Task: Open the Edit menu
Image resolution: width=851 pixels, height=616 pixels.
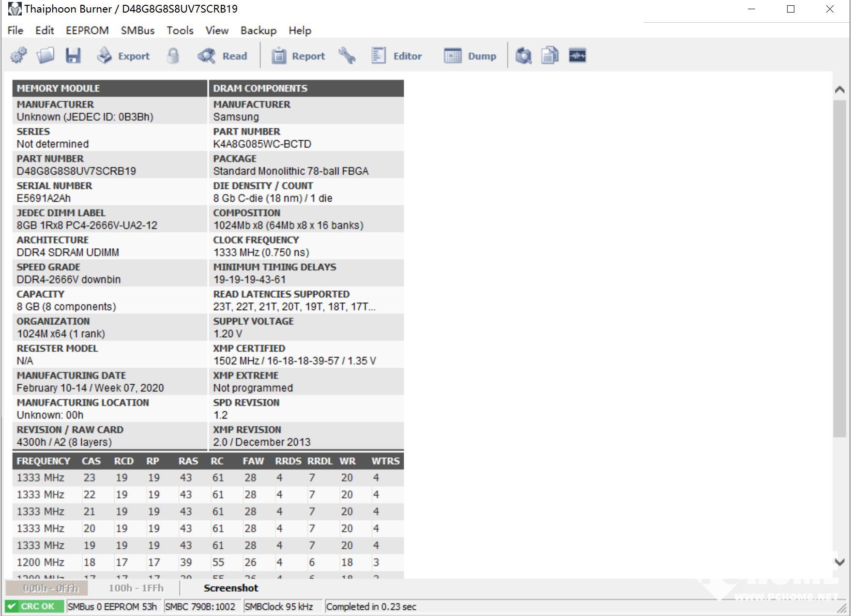Action: (45, 30)
